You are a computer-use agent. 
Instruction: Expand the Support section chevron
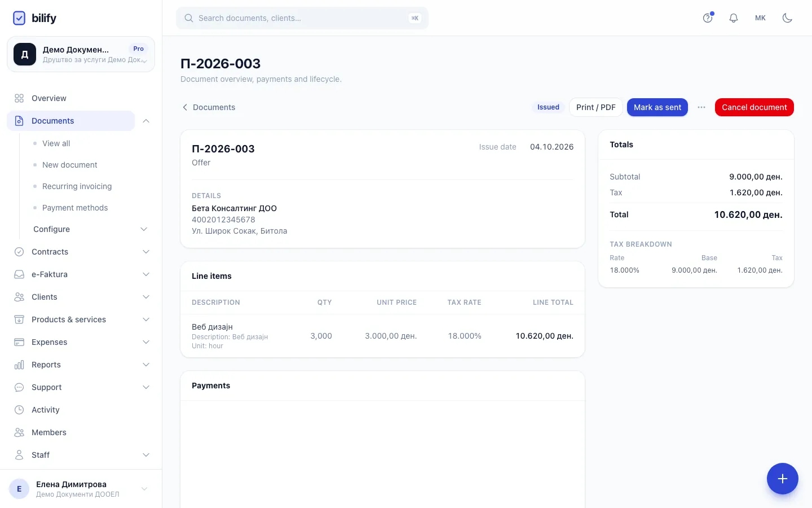[x=146, y=387]
